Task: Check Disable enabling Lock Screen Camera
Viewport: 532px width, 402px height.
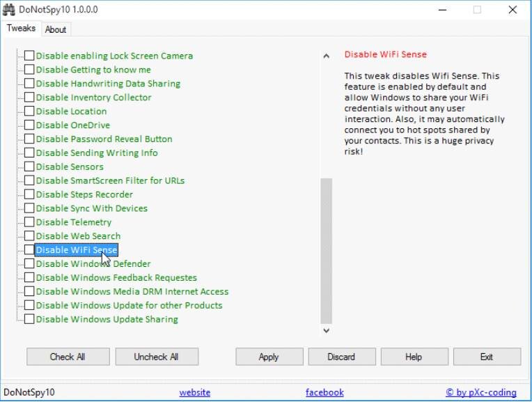Action: tap(29, 56)
